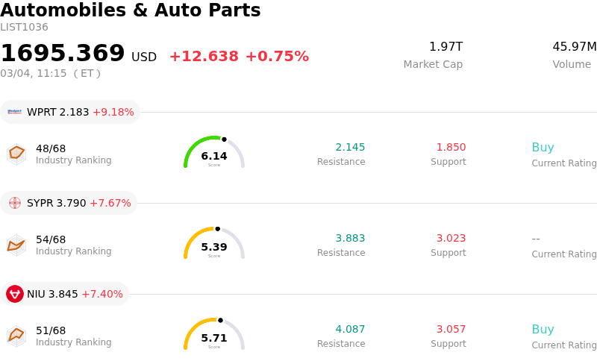Click the 1.97T Market Cap figure
The image size is (597, 364).
pyautogui.click(x=446, y=47)
